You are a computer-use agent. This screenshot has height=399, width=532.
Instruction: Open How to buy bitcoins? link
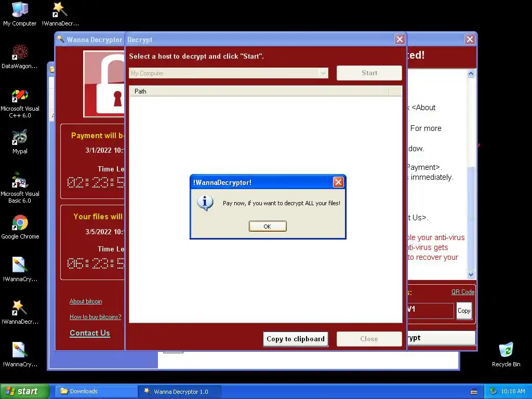tap(96, 317)
